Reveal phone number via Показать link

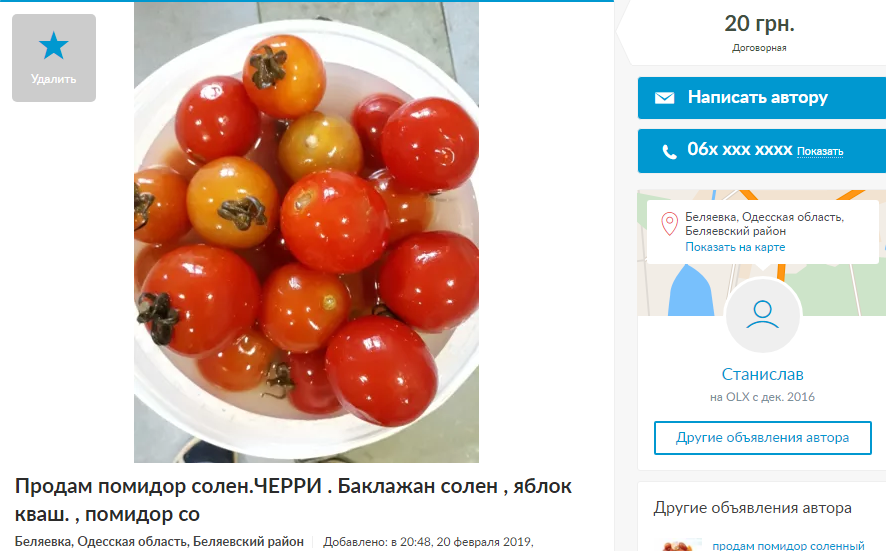[820, 151]
